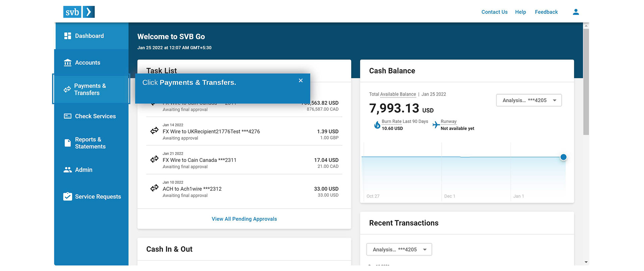Click Burn Rate Last 90 Days label

(x=405, y=122)
